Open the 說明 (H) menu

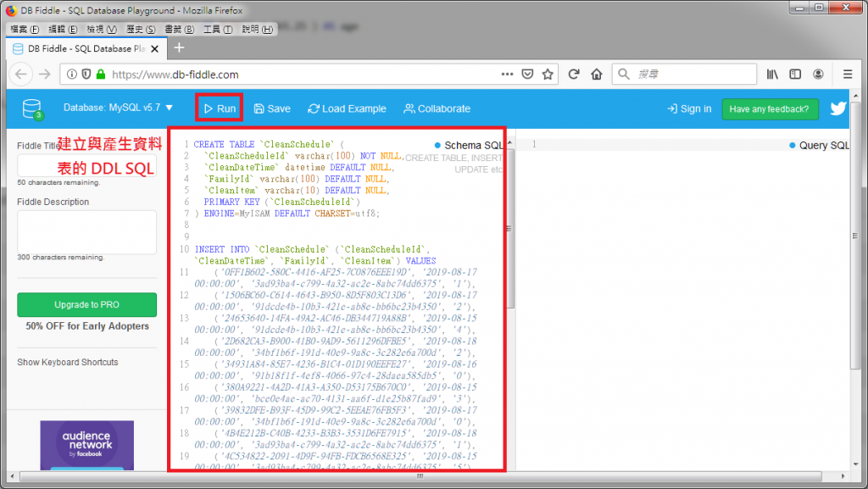(258, 29)
